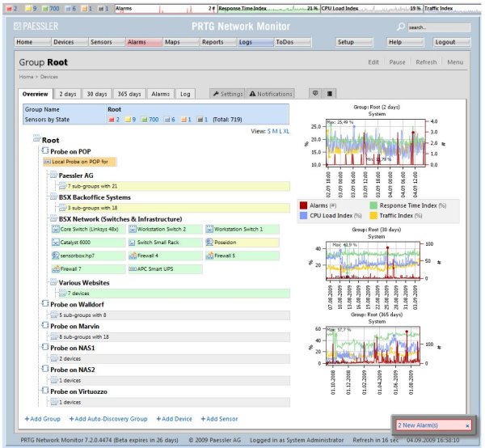Expand Probe on Walldorf node
485x448 pixels.
(x=45, y=303)
